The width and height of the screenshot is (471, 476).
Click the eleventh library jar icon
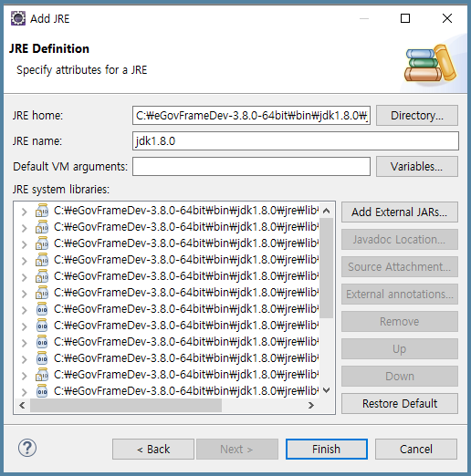click(42, 375)
